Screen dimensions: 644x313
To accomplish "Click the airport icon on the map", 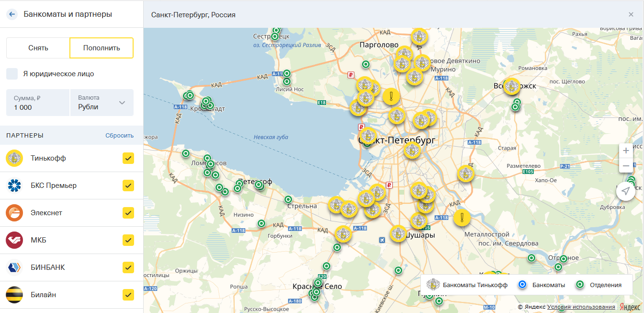I will click(x=382, y=240).
